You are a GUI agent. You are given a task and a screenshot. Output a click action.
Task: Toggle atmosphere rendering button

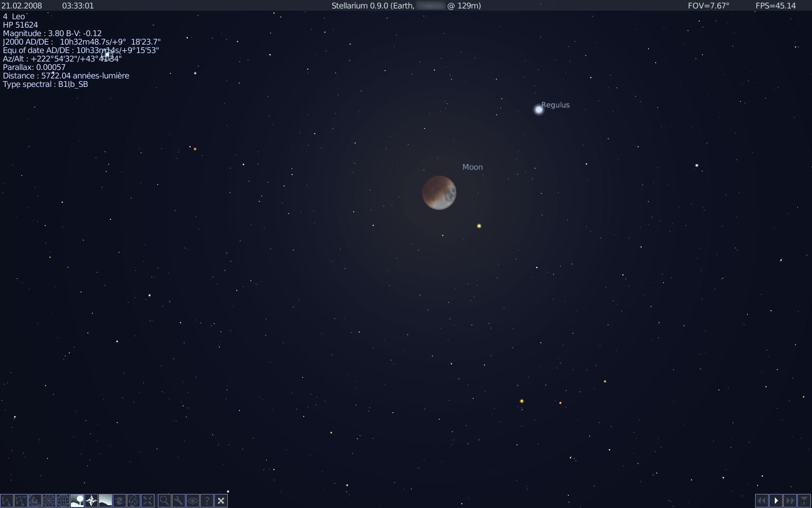[x=105, y=501]
